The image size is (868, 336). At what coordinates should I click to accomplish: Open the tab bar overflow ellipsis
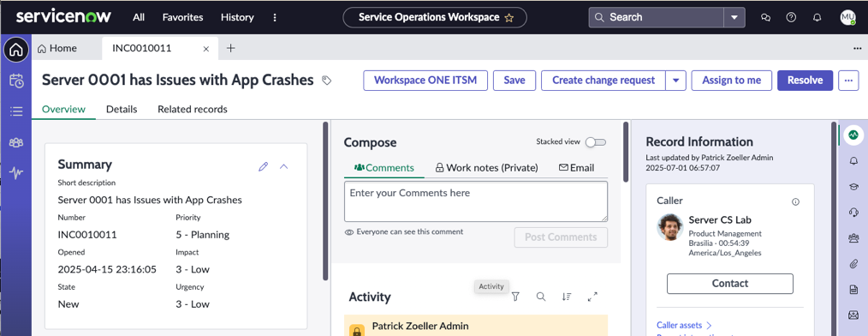tap(858, 49)
